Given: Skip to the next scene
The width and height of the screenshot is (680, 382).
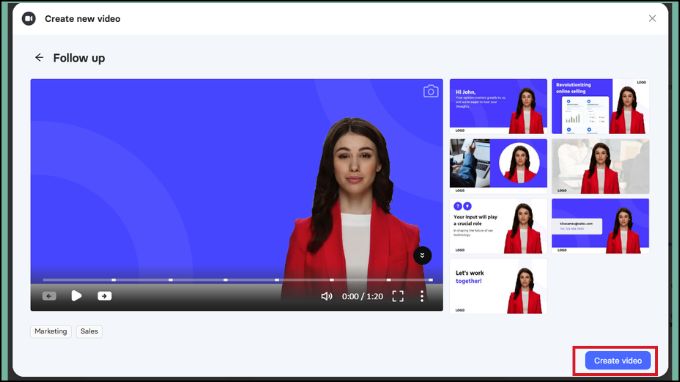Looking at the screenshot, I should pyautogui.click(x=105, y=296).
